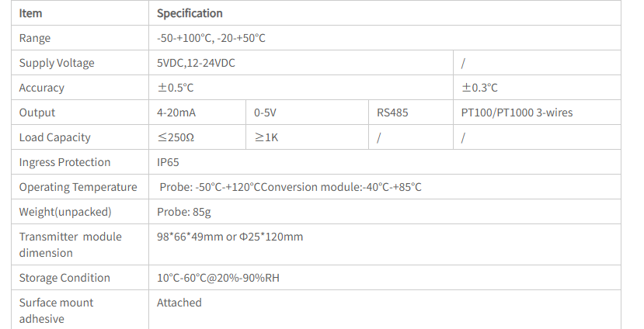Screen dimensions: 644x329
Task: Select the Item column header text
Action: [x=31, y=13]
